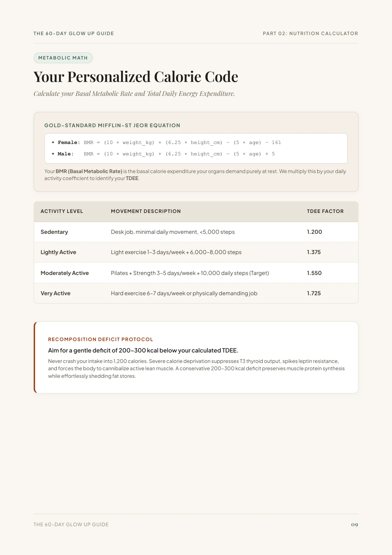This screenshot has width=392, height=555.
Task: Click the 'RECOMPOSITION DEFICIT PROTOCOL' heading
Action: click(x=101, y=340)
